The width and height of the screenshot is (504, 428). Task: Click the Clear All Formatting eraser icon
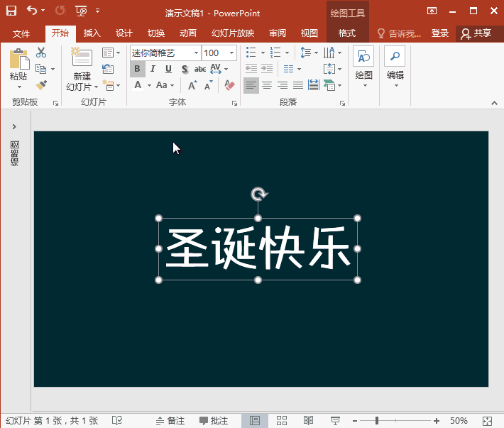[229, 85]
